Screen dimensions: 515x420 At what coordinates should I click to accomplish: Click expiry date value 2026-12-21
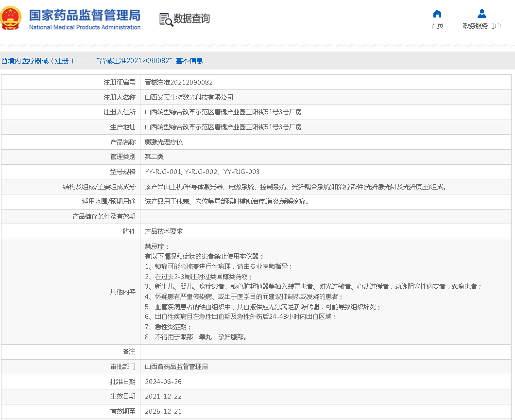163,411
